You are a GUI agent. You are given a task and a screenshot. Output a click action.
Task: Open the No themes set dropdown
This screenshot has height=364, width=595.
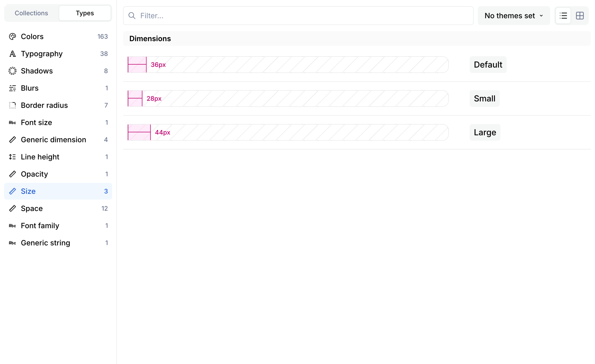(509, 16)
